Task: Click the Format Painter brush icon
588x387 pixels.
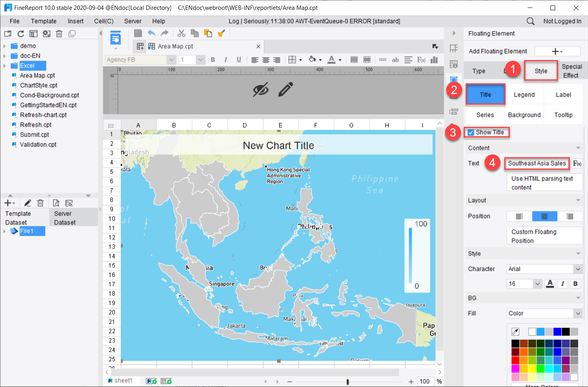Action: pyautogui.click(x=221, y=33)
